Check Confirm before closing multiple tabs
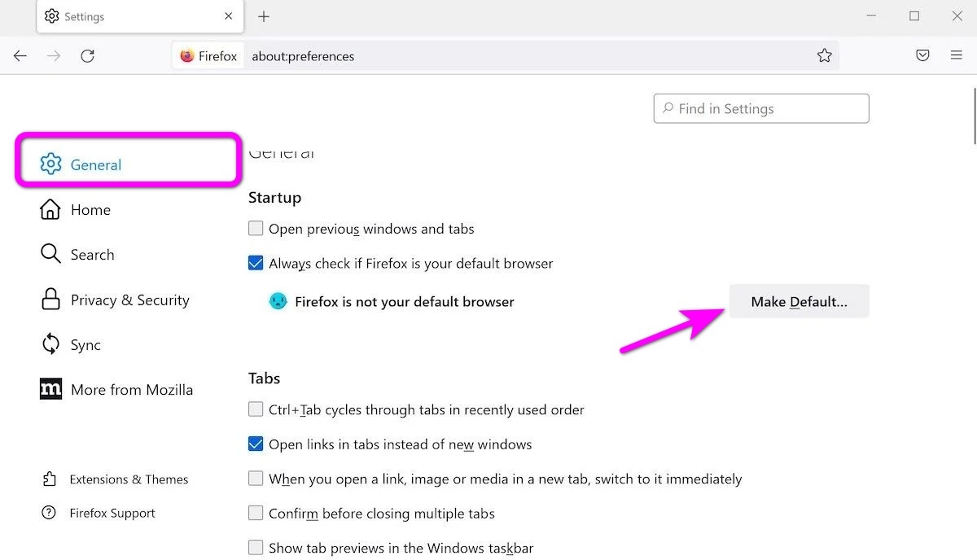This screenshot has height=560, width=977. coord(256,514)
